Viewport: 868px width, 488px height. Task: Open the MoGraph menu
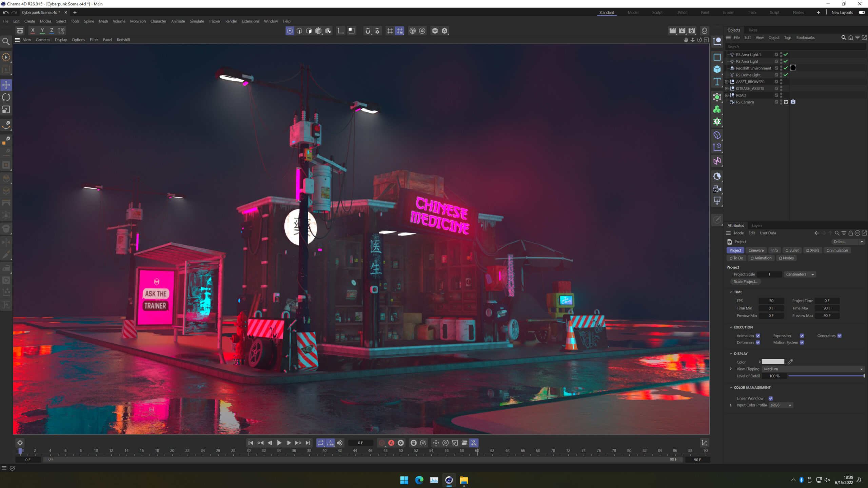(138, 21)
